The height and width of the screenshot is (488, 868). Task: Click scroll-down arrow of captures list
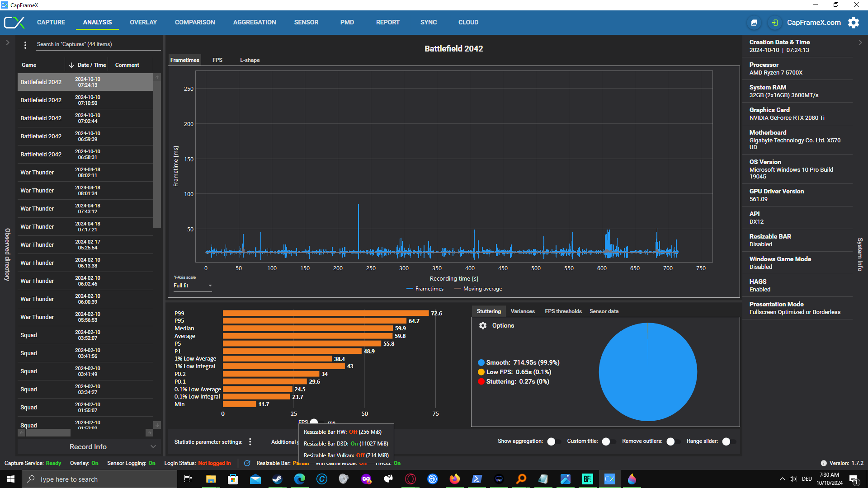click(x=157, y=425)
